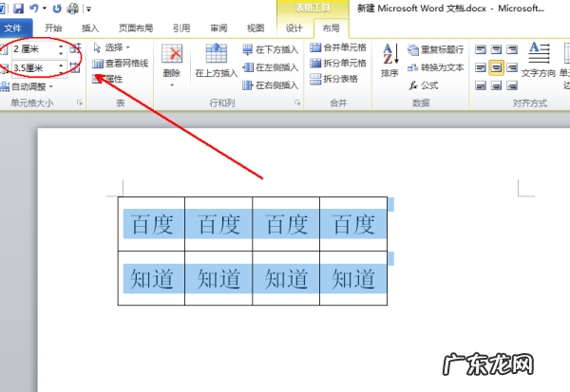Screen dimensions: 570x392
Task: Open the 选择 dropdown
Action: pos(111,47)
